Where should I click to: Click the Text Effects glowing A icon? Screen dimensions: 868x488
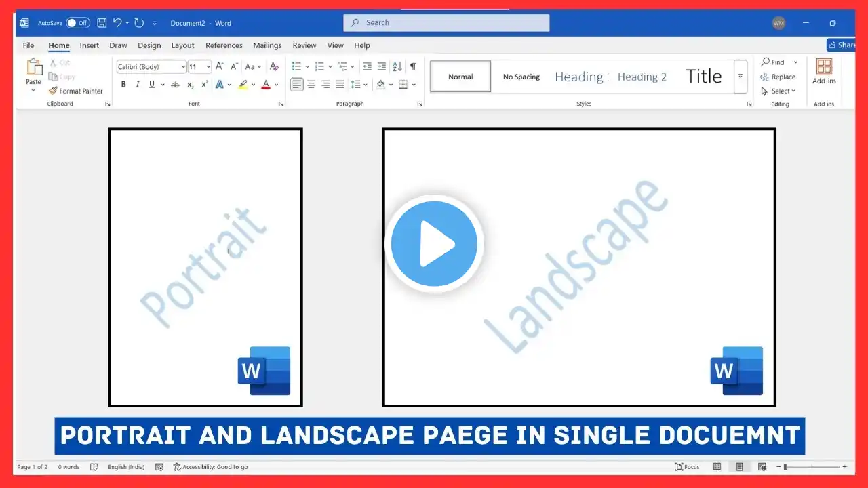[219, 85]
